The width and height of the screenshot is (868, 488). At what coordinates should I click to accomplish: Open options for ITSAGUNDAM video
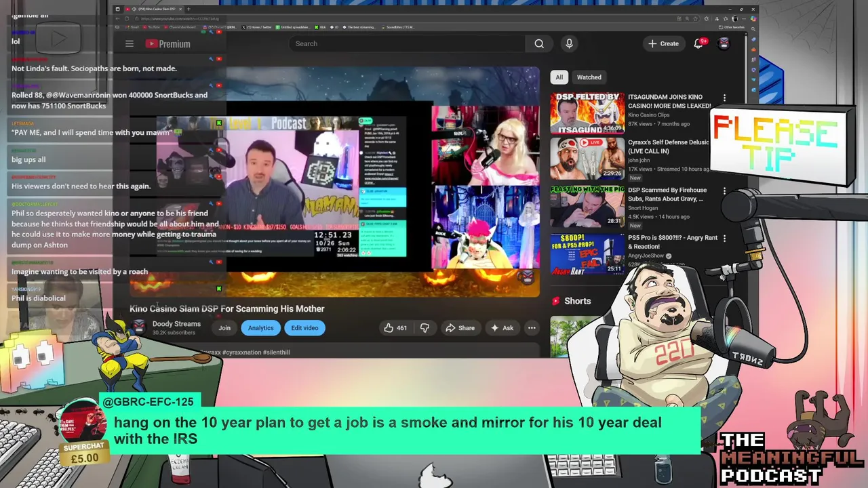pos(724,98)
